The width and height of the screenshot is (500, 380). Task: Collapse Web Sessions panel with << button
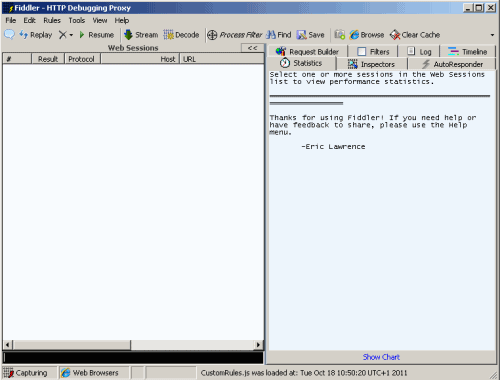point(253,48)
